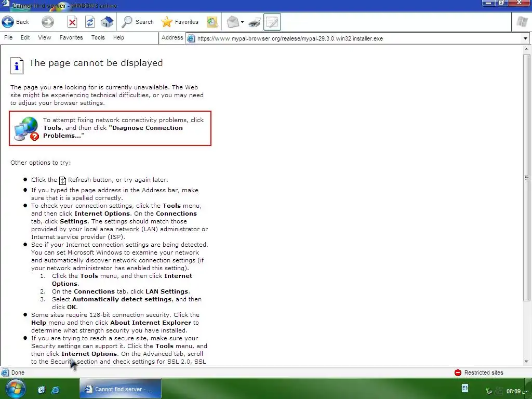532x399 pixels.
Task: Open the Favorites star panel
Action: pyautogui.click(x=180, y=22)
